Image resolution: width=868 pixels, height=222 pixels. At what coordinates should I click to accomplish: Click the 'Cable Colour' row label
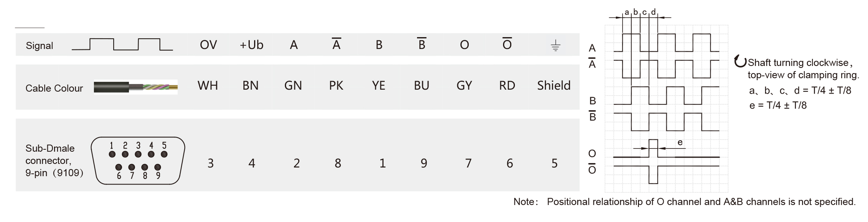click(x=54, y=88)
